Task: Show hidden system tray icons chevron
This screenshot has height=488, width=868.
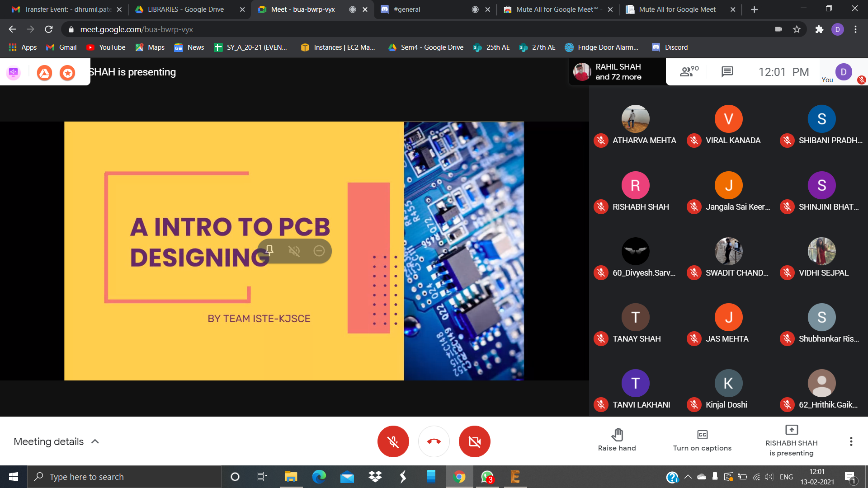Action: (x=688, y=477)
